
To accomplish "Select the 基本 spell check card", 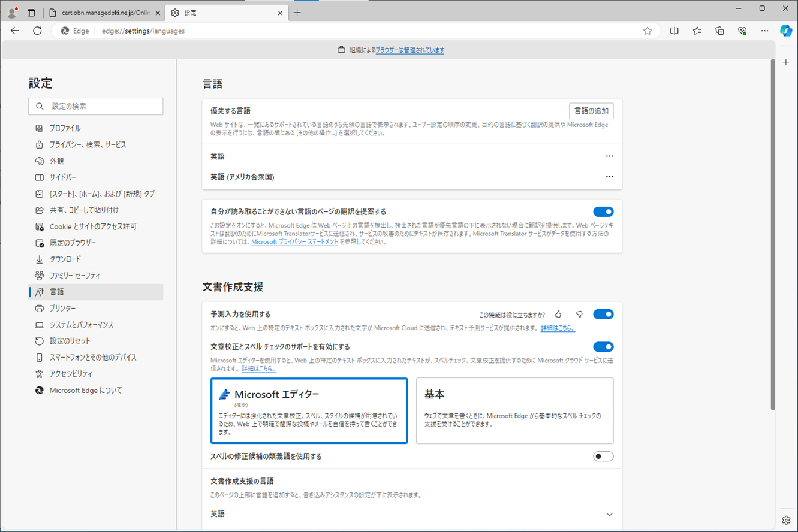I will [x=515, y=410].
